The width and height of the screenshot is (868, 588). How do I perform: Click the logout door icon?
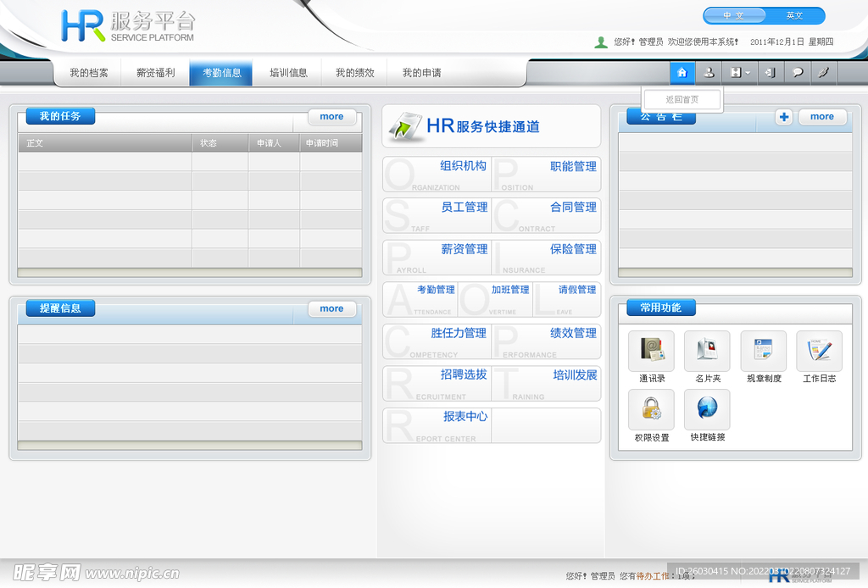pos(769,73)
